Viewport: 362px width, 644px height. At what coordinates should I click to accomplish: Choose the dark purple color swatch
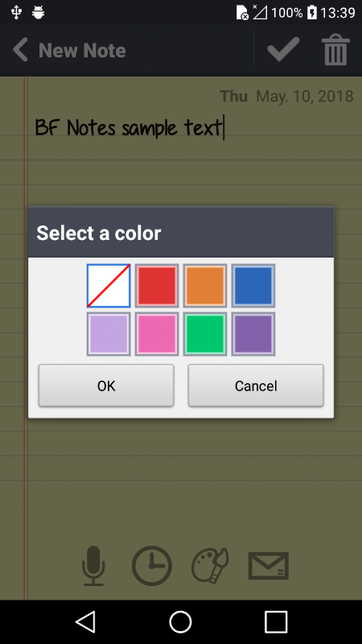coord(253,334)
